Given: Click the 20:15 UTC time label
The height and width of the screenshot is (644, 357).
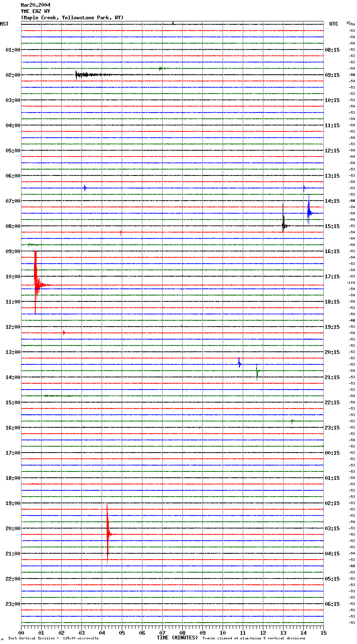Looking at the screenshot, I should pos(332,352).
